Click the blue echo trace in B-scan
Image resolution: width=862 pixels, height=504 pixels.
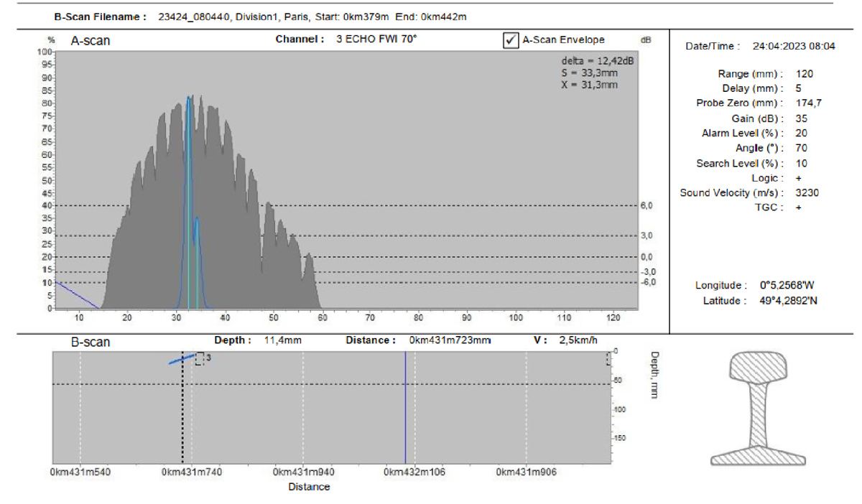click(x=181, y=359)
